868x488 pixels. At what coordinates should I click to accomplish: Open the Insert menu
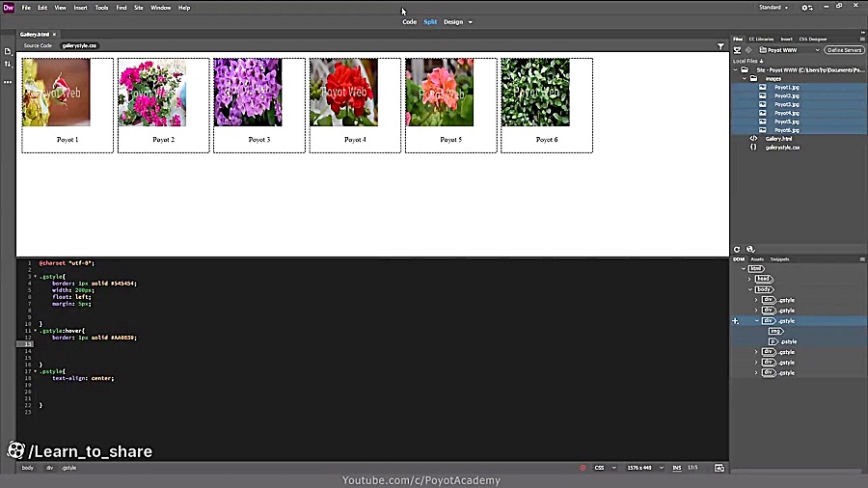click(x=80, y=8)
